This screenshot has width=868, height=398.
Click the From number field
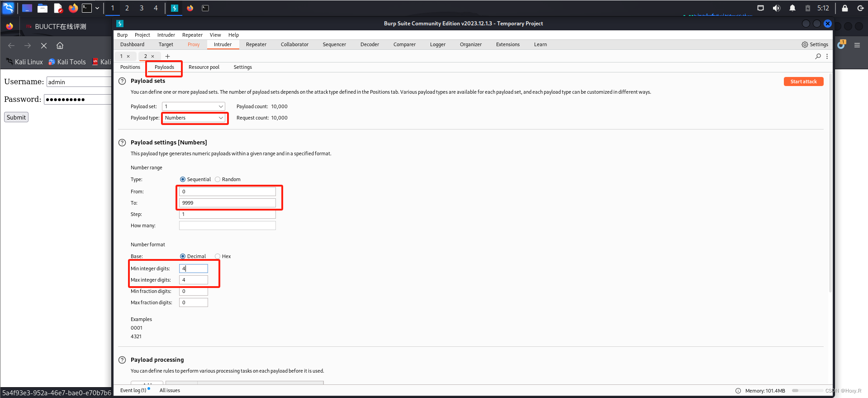(x=227, y=192)
